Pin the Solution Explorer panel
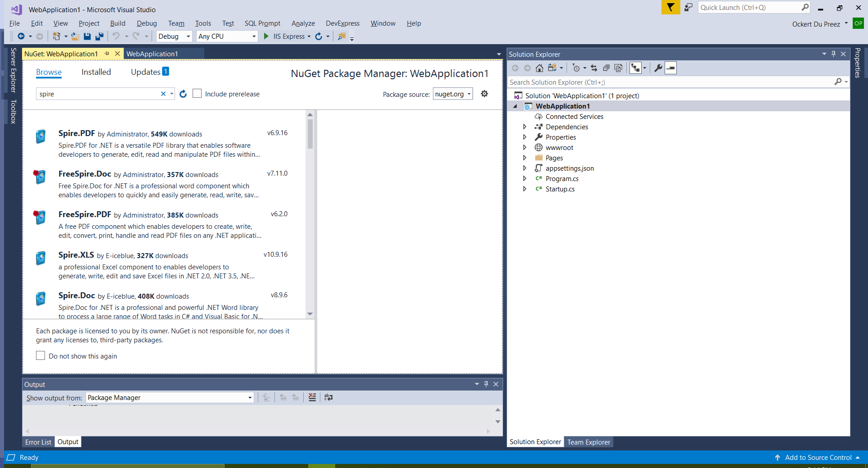 coord(833,54)
